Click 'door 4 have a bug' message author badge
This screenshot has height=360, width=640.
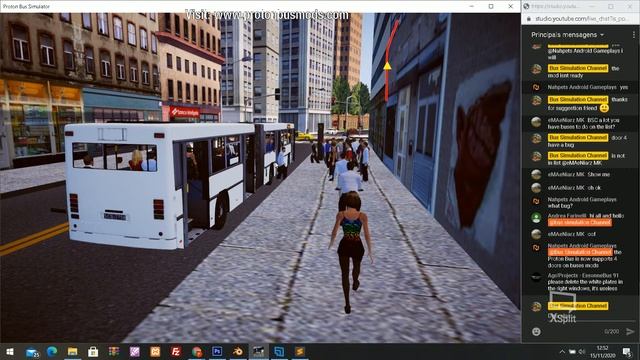coord(578,138)
